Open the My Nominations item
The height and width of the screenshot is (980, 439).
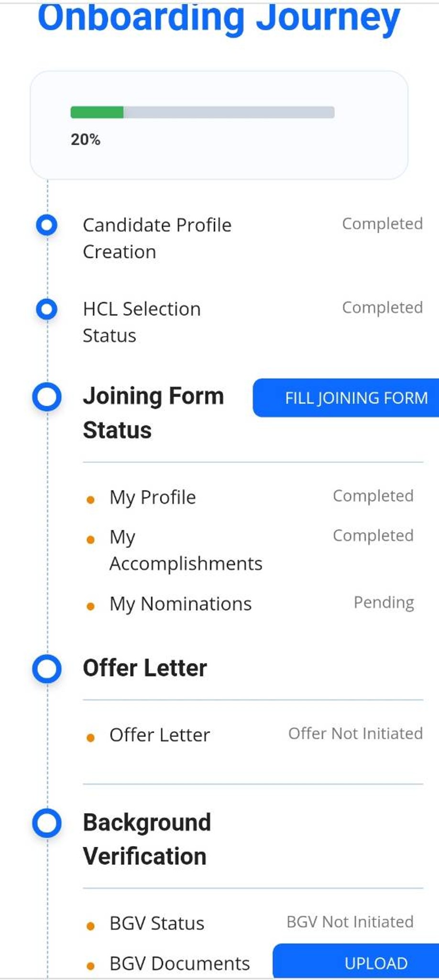click(180, 604)
